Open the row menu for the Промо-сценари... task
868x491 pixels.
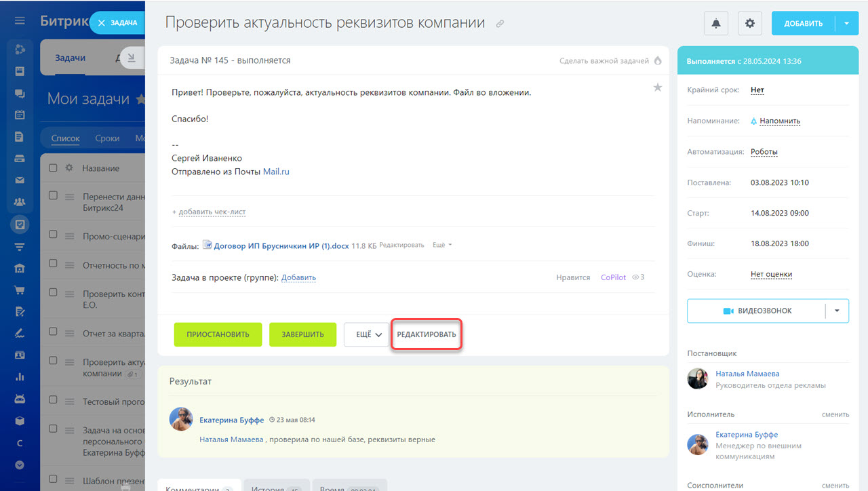[68, 235]
